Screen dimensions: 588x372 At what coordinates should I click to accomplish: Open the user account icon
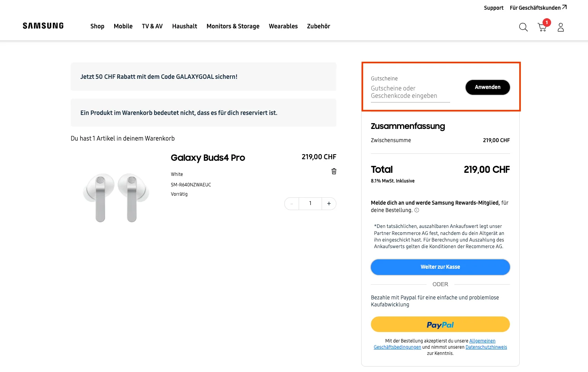click(560, 27)
